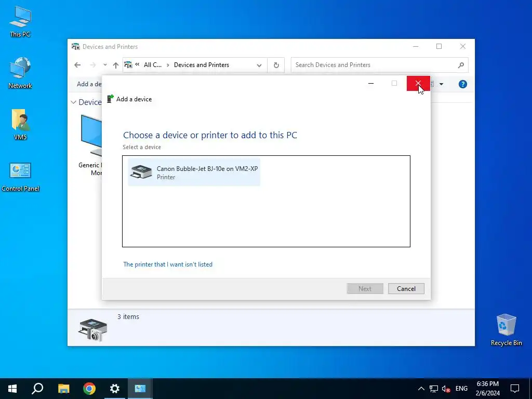This screenshot has width=532, height=399.
Task: Open File Explorer from the taskbar
Action: click(63, 389)
